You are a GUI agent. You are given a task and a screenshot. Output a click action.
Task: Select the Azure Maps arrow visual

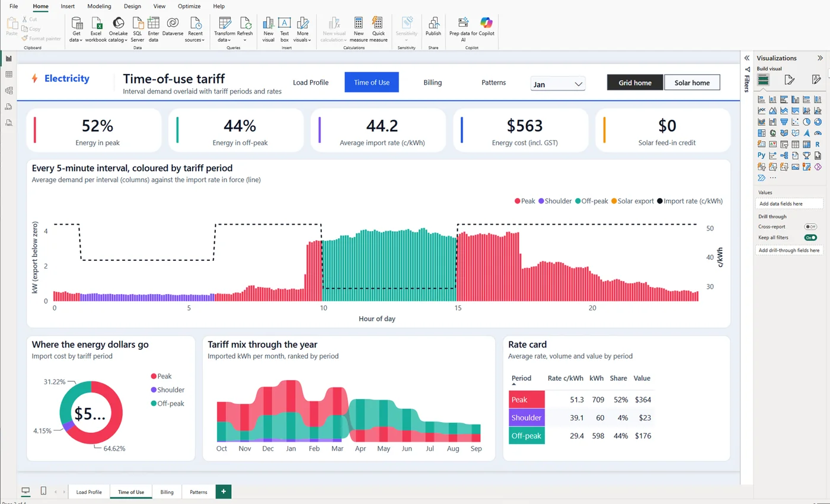pos(806,133)
